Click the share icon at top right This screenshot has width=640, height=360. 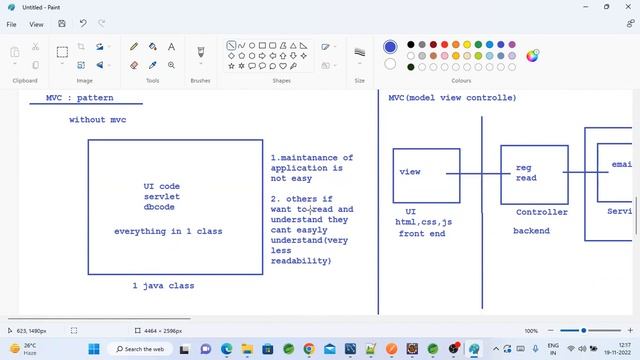(631, 24)
